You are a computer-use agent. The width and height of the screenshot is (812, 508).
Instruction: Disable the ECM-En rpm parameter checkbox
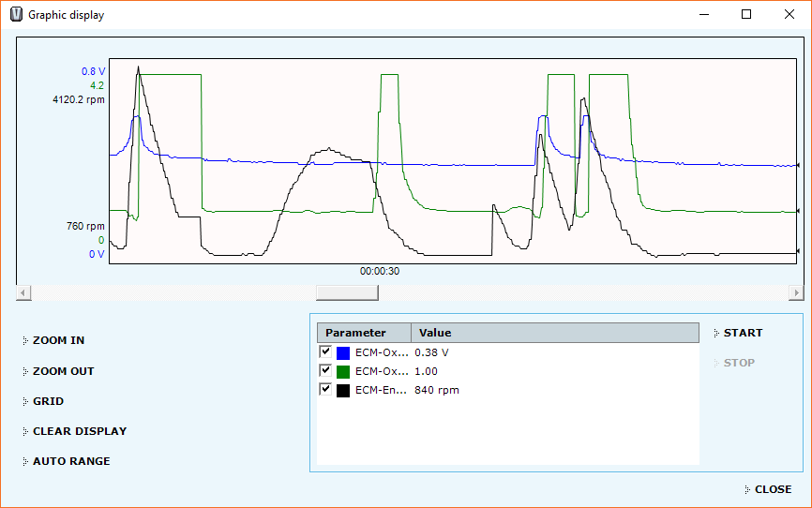[x=325, y=389]
